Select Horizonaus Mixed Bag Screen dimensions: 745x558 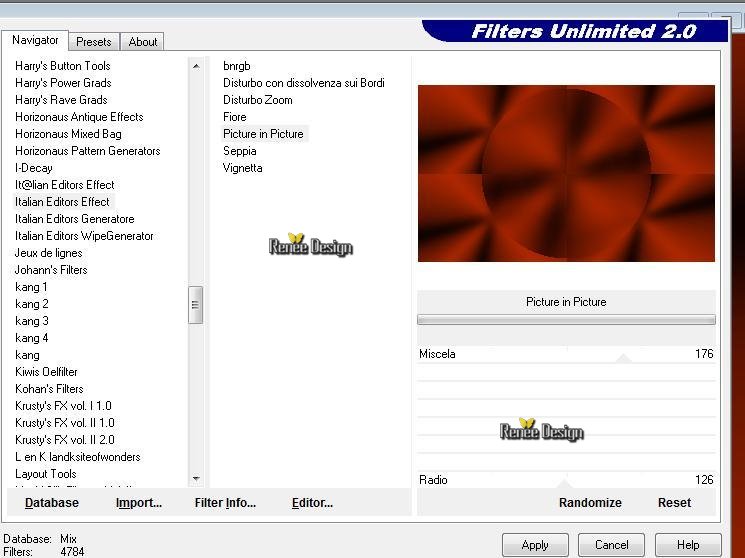[68, 134]
